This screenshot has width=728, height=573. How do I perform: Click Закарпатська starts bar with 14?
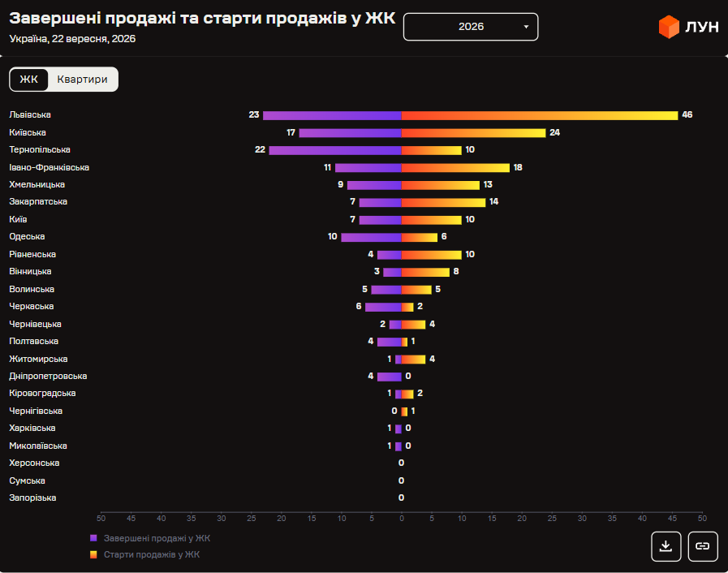pos(443,202)
